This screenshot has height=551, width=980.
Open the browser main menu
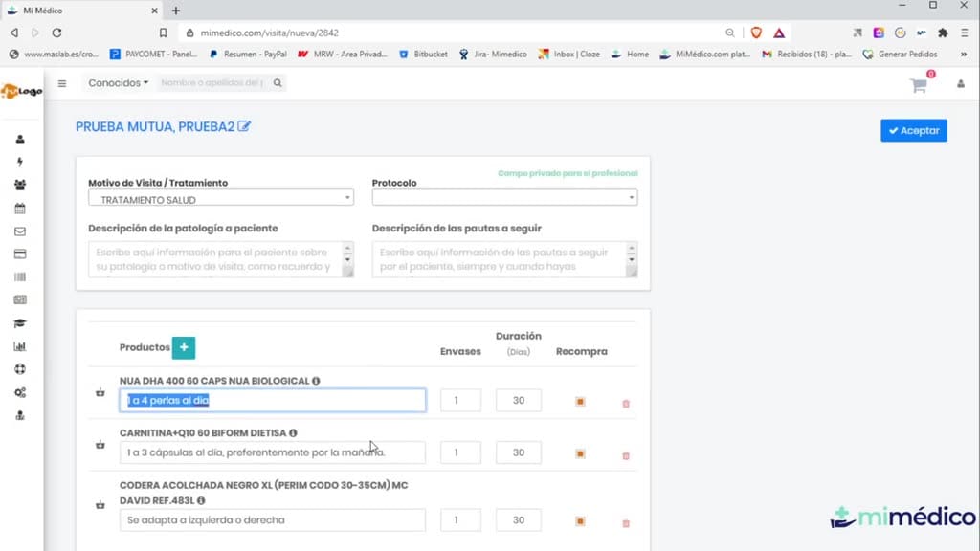(x=965, y=33)
